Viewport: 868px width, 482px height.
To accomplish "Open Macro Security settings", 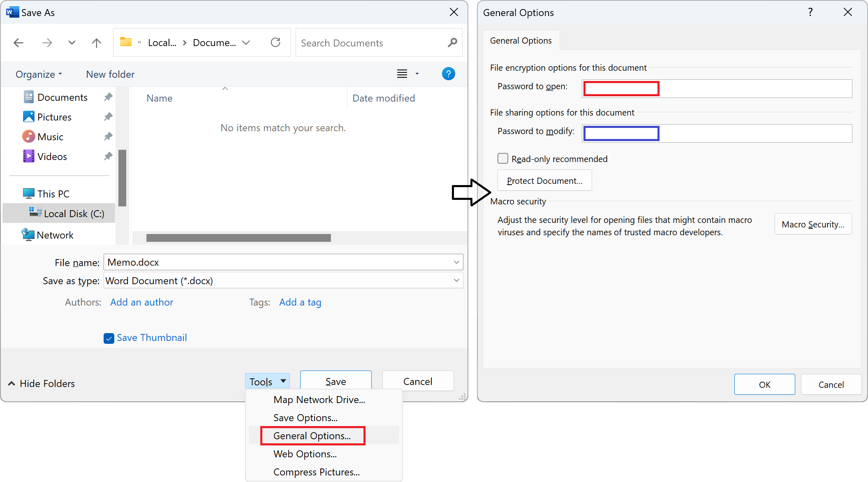I will 812,224.
